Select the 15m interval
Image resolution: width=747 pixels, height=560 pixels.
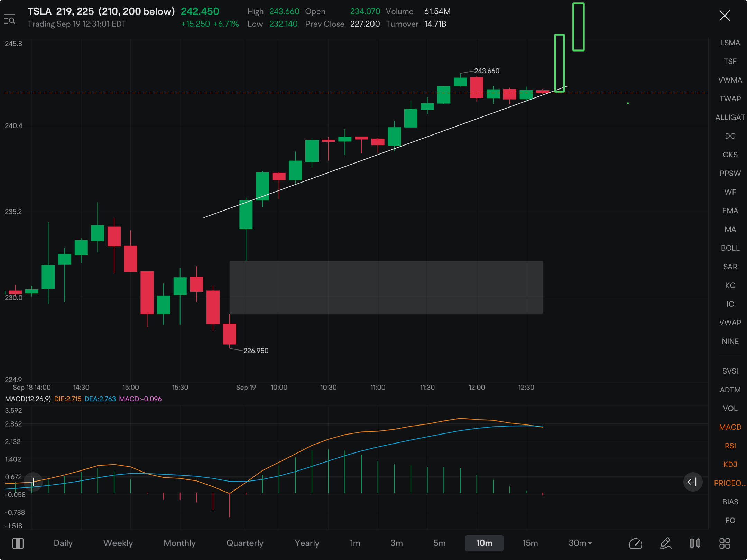530,543
